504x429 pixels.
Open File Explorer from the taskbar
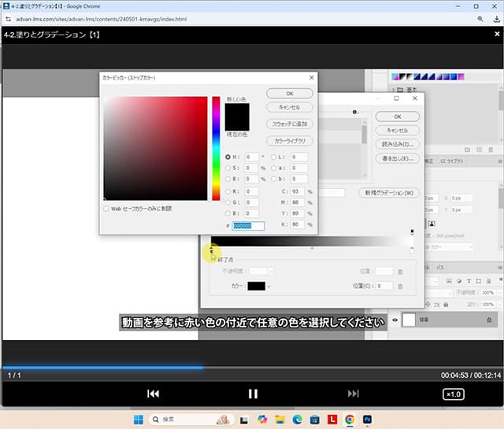click(280, 420)
